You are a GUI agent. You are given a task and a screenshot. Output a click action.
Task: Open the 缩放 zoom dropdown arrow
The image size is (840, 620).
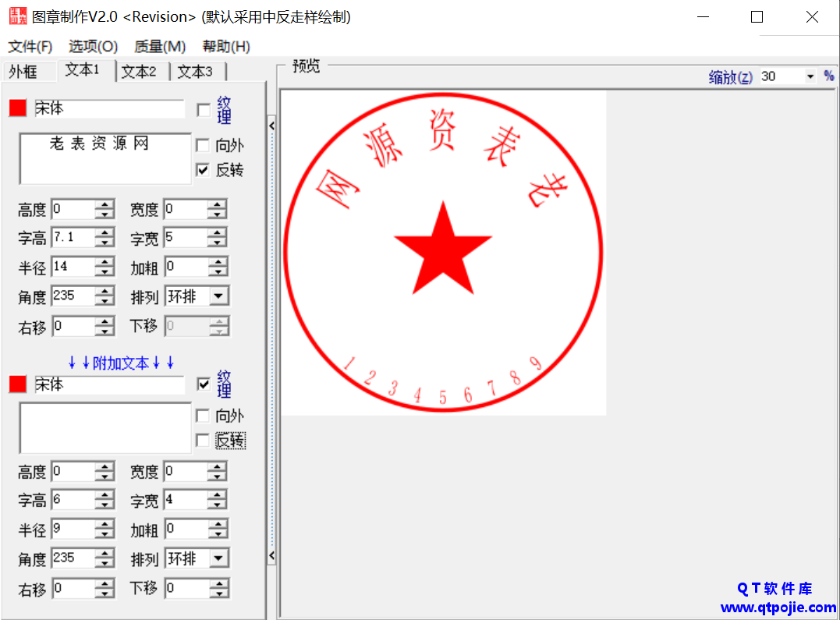pyautogui.click(x=810, y=76)
